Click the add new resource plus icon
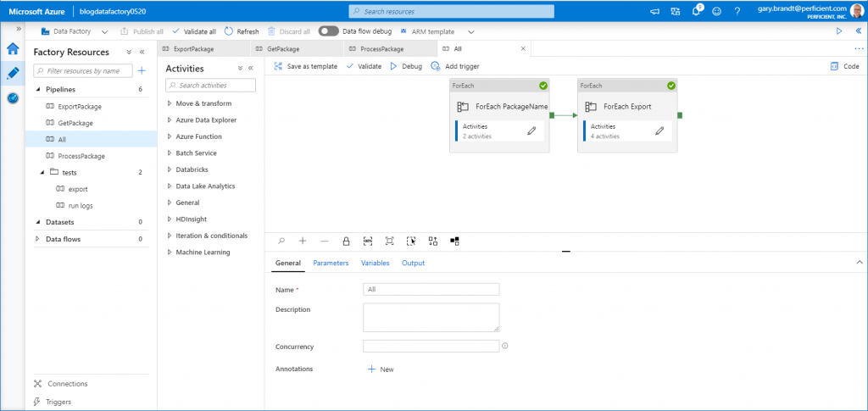The width and height of the screenshot is (868, 411). [x=142, y=71]
